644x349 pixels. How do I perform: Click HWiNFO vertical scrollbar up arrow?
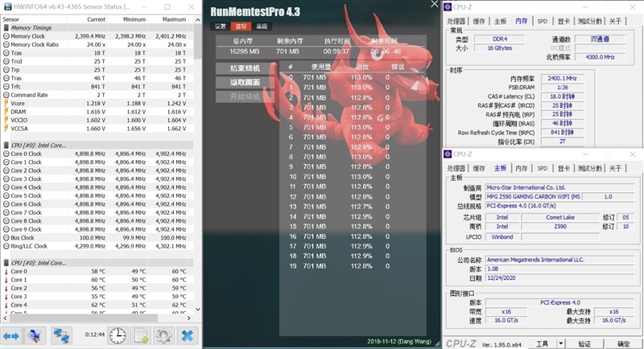[197, 19]
